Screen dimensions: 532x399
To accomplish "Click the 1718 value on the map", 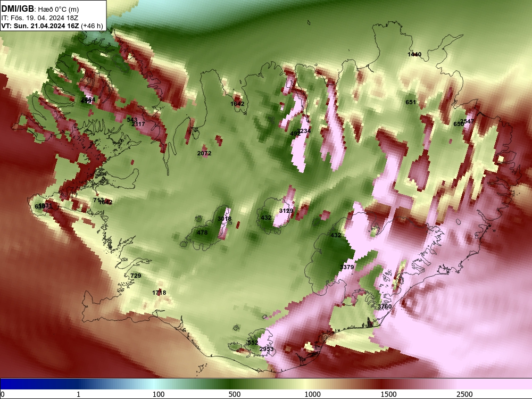I will pos(159,293).
